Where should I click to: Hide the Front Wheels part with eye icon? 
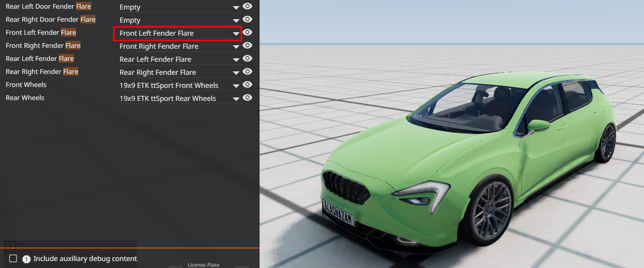247,85
